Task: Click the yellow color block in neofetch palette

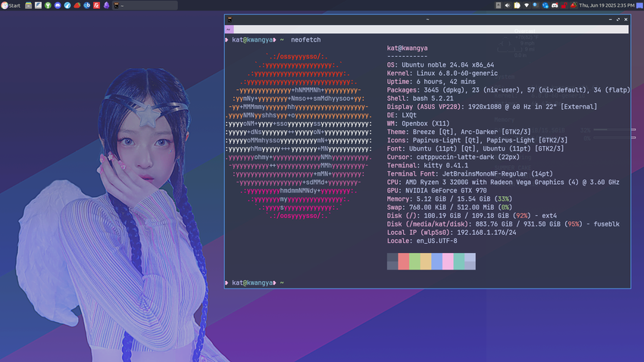Action: pyautogui.click(x=426, y=261)
